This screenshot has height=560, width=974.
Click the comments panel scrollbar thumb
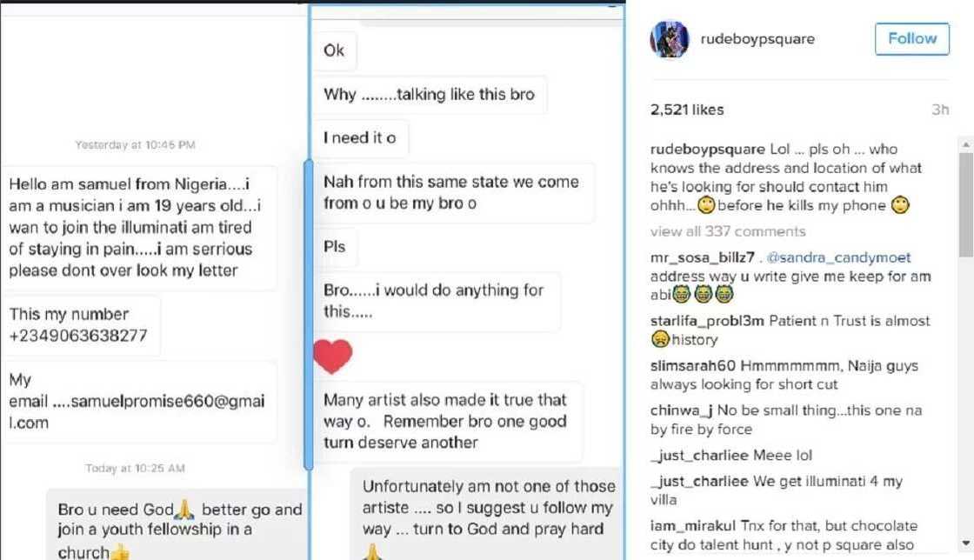[x=966, y=204]
